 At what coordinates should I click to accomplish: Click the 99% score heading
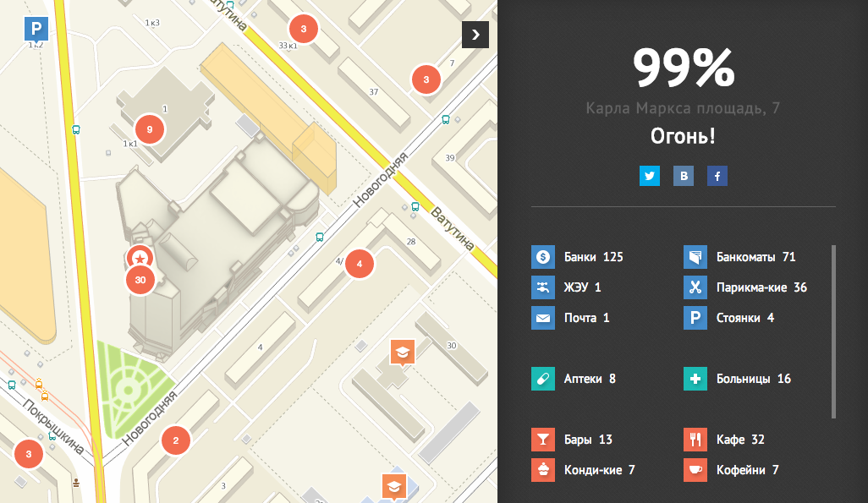(684, 68)
